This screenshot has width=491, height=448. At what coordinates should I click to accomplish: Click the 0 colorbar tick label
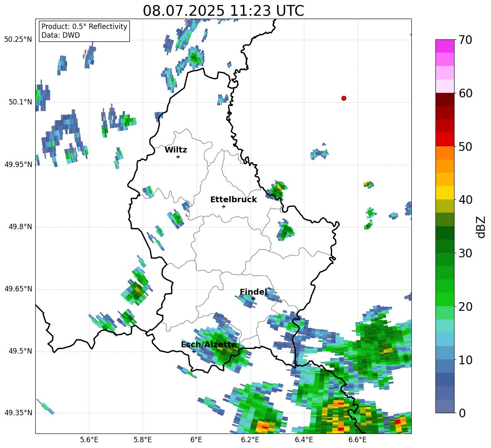[462, 413]
